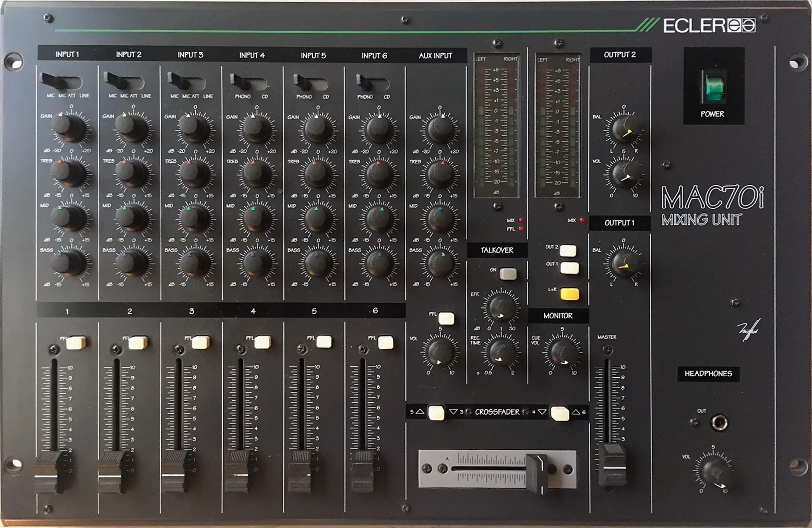Click the MAC70i MIXING UNIT label
Image resolution: width=812 pixels, height=528 pixels.
(x=713, y=205)
